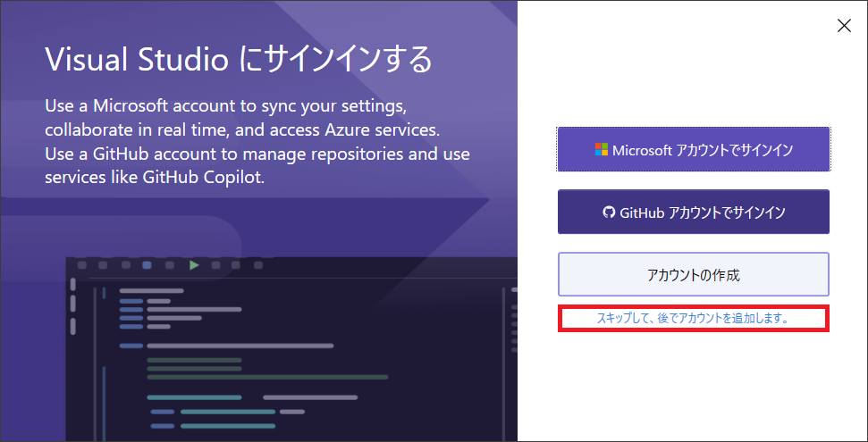Select the blue square in the illustrated toolbar
This screenshot has width=868, height=442.
(147, 265)
